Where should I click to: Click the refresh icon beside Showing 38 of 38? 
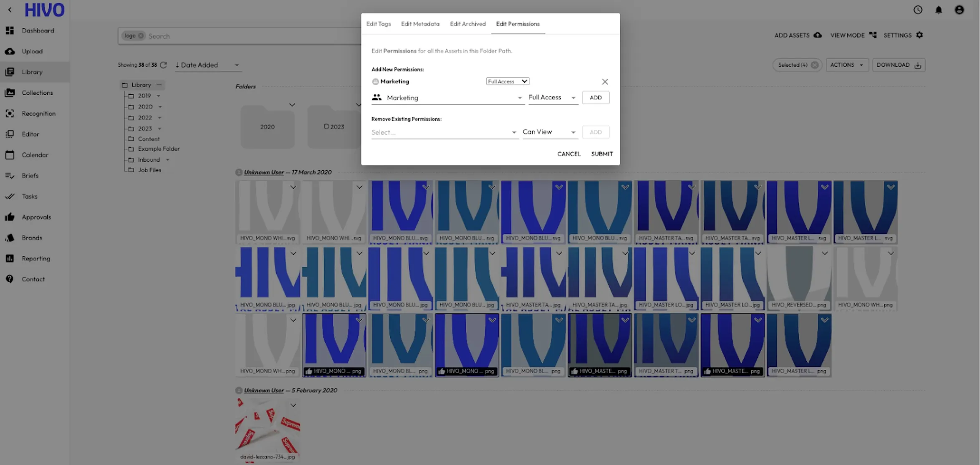tap(164, 65)
